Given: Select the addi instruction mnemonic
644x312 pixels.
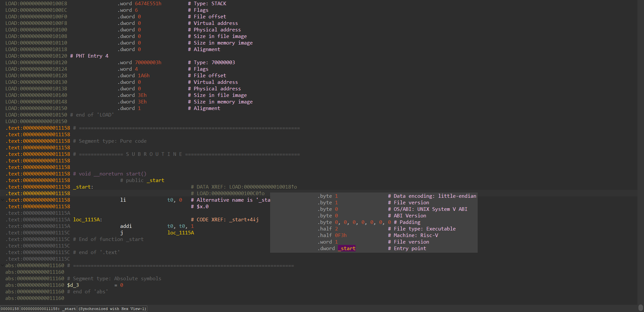Looking at the screenshot, I should [126, 226].
